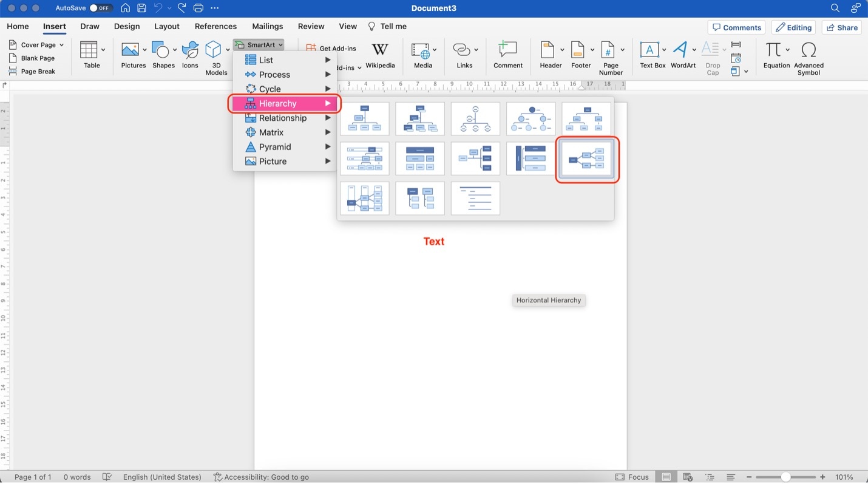Screen dimensions: 868x484
Task: Click the Redo arrow icon
Action: click(x=181, y=9)
